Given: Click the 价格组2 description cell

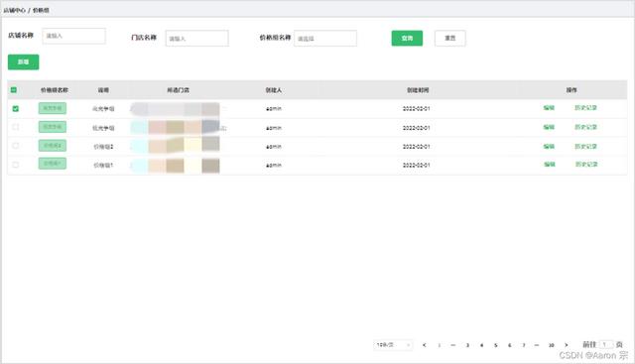Looking at the screenshot, I should [103, 147].
